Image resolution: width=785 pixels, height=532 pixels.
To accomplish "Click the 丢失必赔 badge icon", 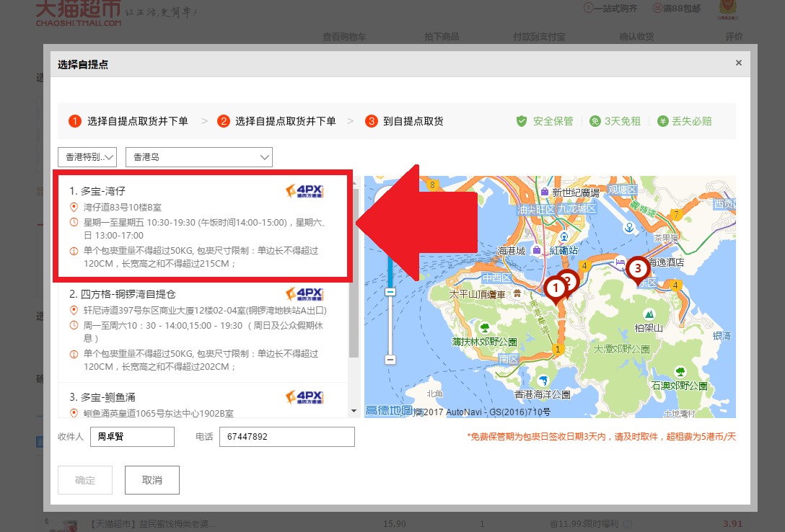I will [663, 121].
